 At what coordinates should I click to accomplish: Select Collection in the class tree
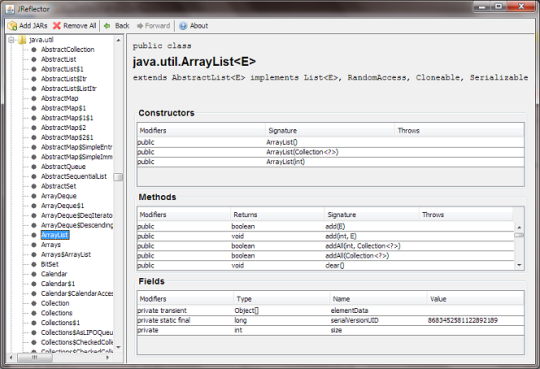[55, 304]
